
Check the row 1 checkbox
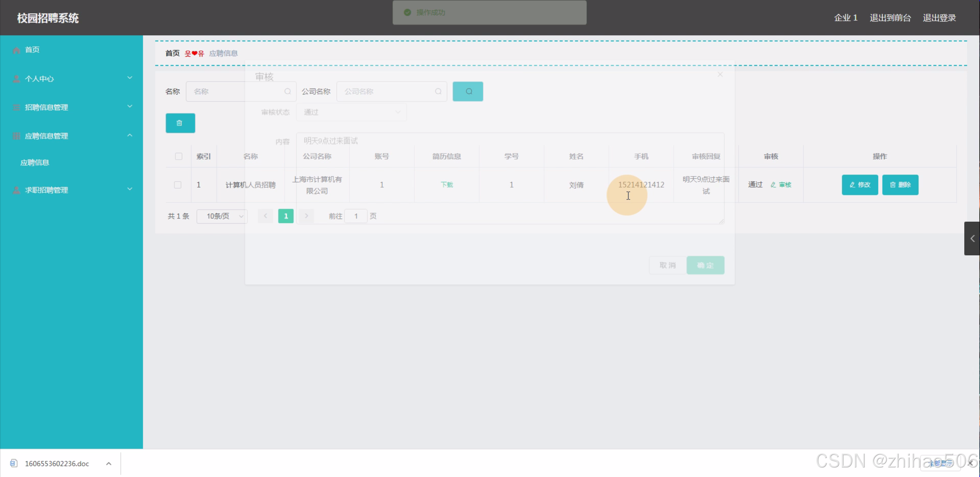click(x=178, y=185)
